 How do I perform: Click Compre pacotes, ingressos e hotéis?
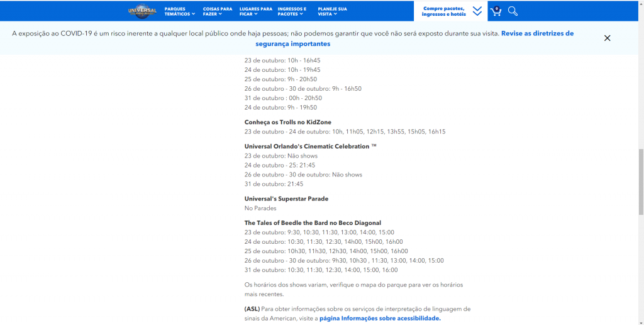click(444, 11)
